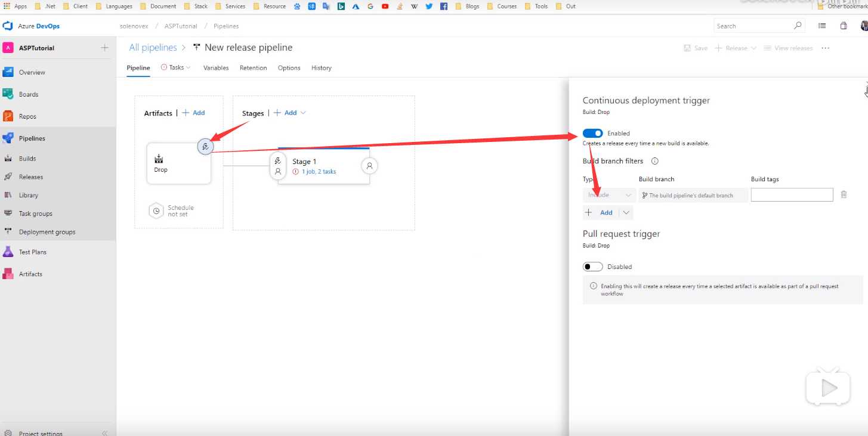The image size is (868, 436).
Task: Click the info icon in pull request note
Action: click(x=593, y=286)
